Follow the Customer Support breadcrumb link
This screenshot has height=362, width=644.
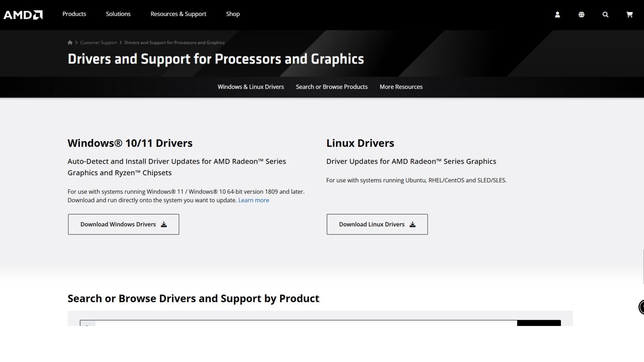point(98,42)
